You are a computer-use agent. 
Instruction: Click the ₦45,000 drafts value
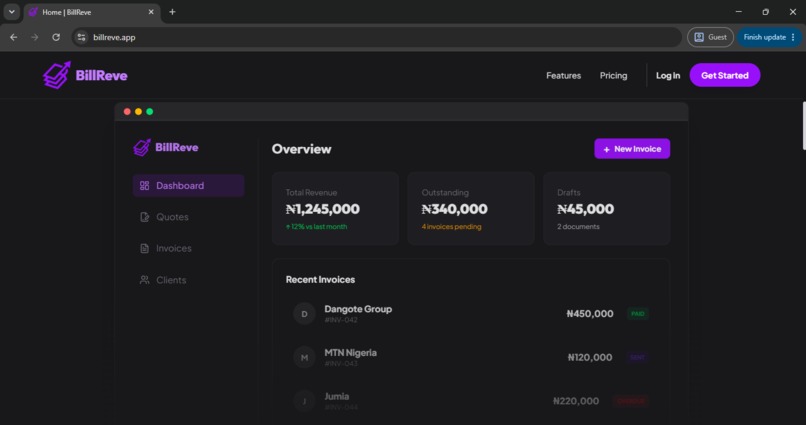[585, 209]
